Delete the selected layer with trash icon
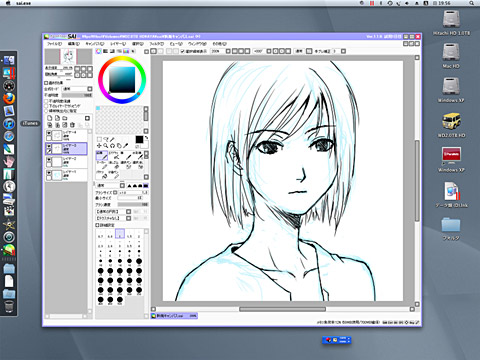 [x=72, y=125]
